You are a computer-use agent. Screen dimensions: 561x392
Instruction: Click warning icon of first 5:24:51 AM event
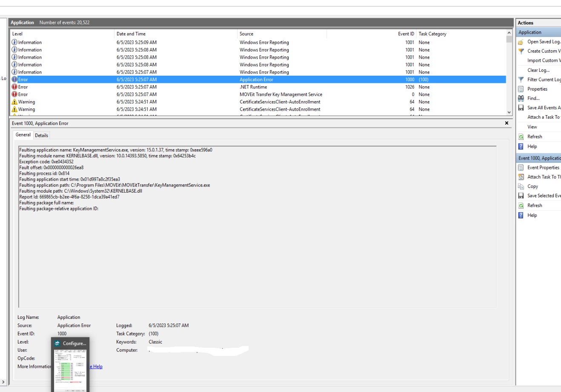click(14, 102)
